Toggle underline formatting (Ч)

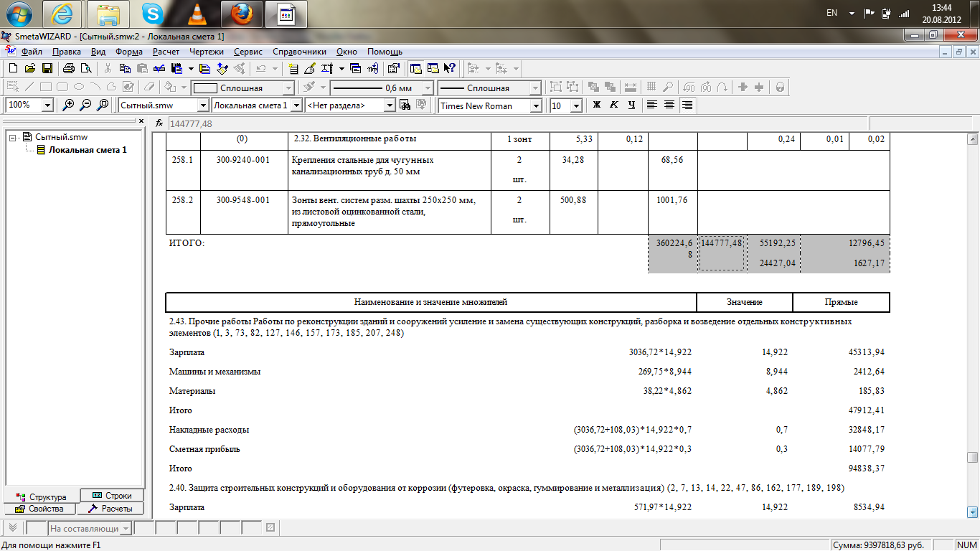pos(631,105)
